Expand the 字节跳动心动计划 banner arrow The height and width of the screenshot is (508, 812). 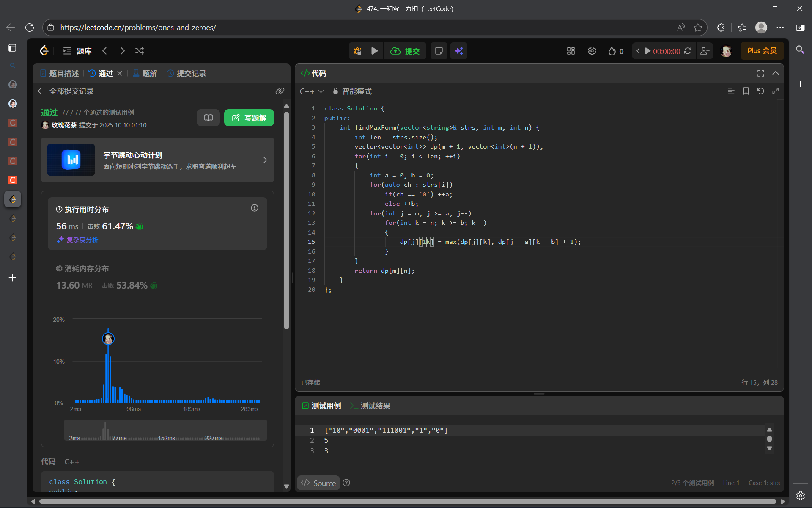[263, 160]
